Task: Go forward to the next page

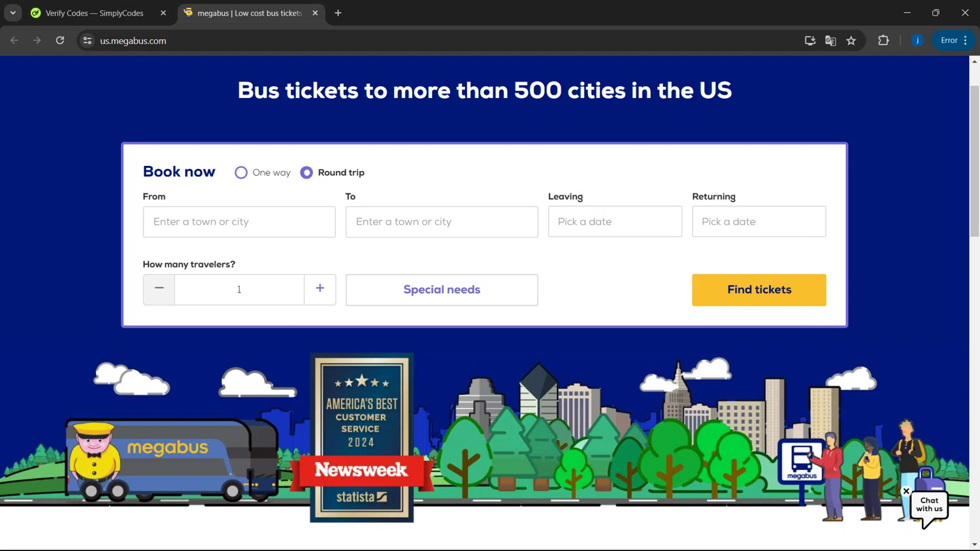Action: click(37, 40)
